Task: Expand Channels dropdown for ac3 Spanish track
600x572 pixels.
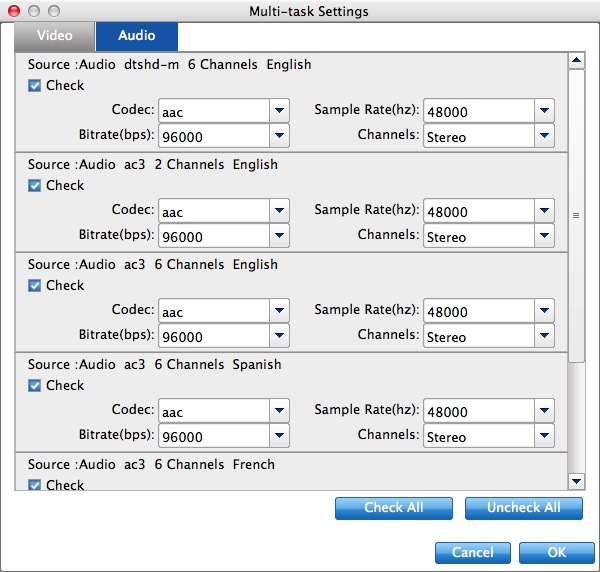Action: (544, 436)
